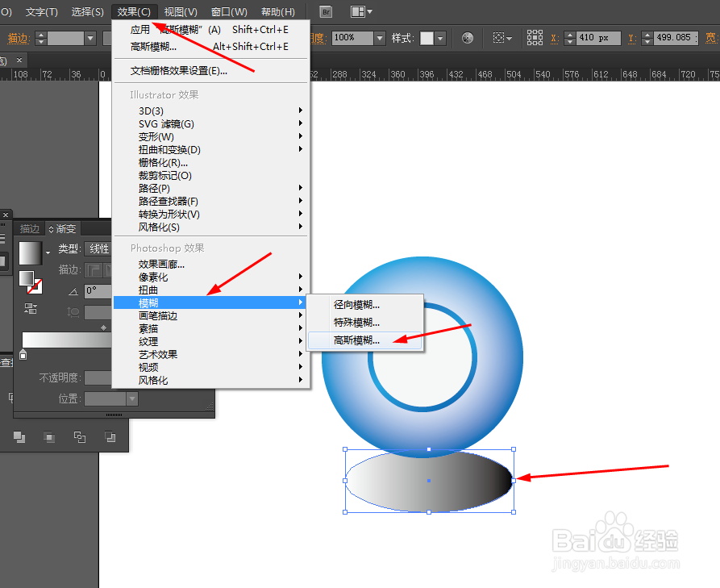Click the 效果(C) menu title
Image resolution: width=720 pixels, height=588 pixels.
tap(134, 11)
